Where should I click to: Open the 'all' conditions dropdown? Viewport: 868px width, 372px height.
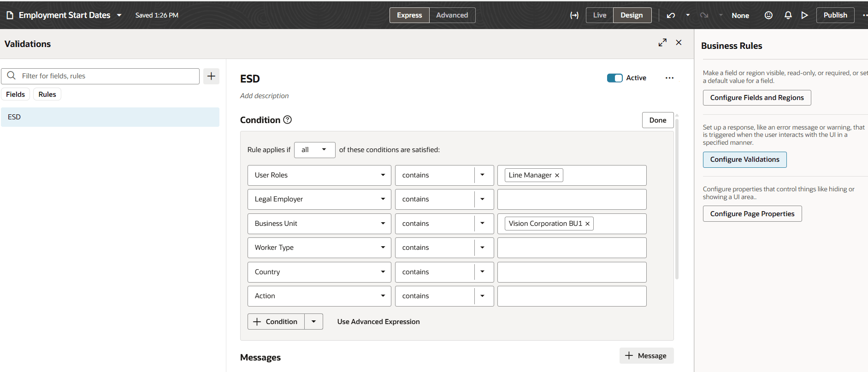314,150
